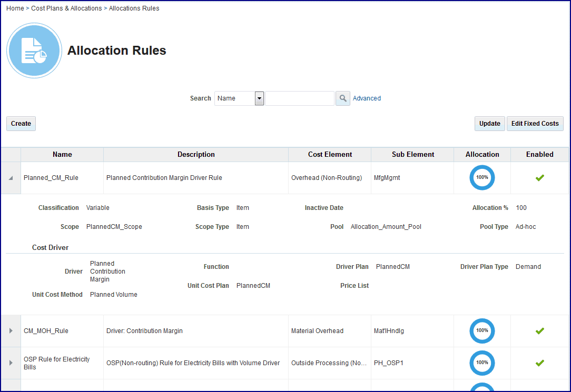Select OSP Rule for Electricity Bills name

56,363
